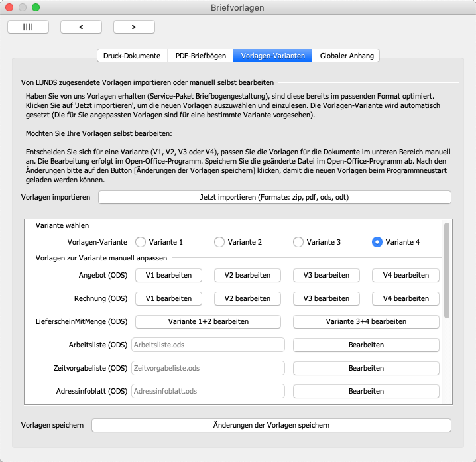Click Bearbeiten for Adressinfoblatt
This screenshot has height=462, width=476.
[366, 392]
